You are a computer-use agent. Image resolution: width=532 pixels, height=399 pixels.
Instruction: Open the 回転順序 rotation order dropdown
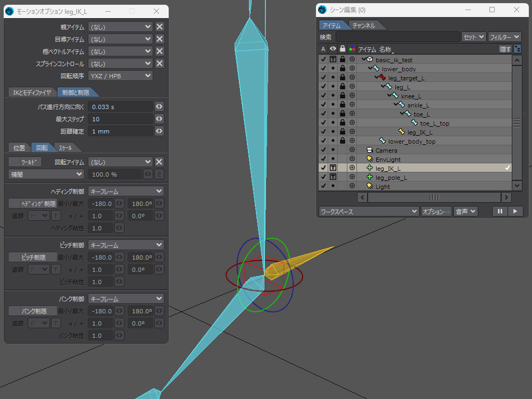pyautogui.click(x=120, y=76)
